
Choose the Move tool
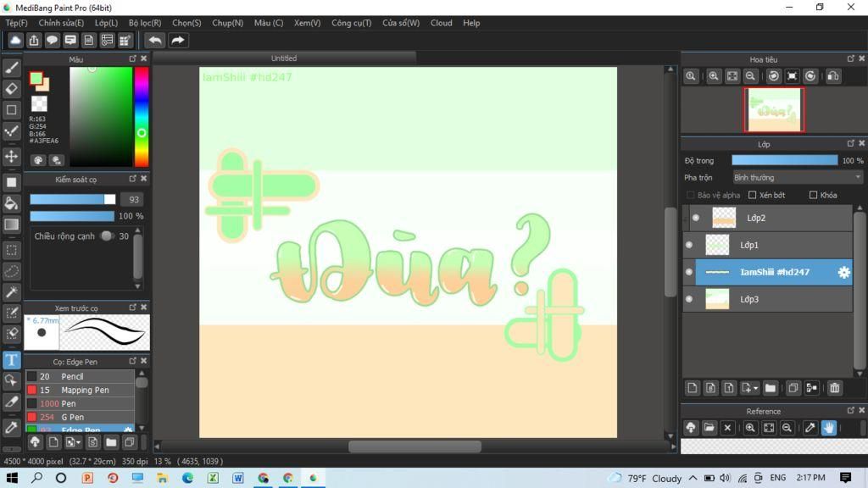click(12, 157)
